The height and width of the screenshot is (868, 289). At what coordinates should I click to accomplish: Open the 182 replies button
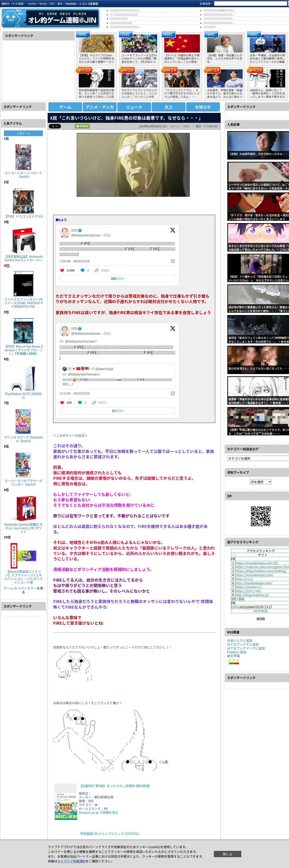tap(117, 278)
